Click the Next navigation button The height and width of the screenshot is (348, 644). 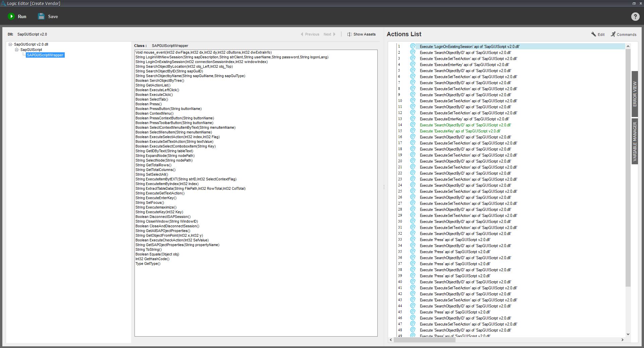[329, 34]
